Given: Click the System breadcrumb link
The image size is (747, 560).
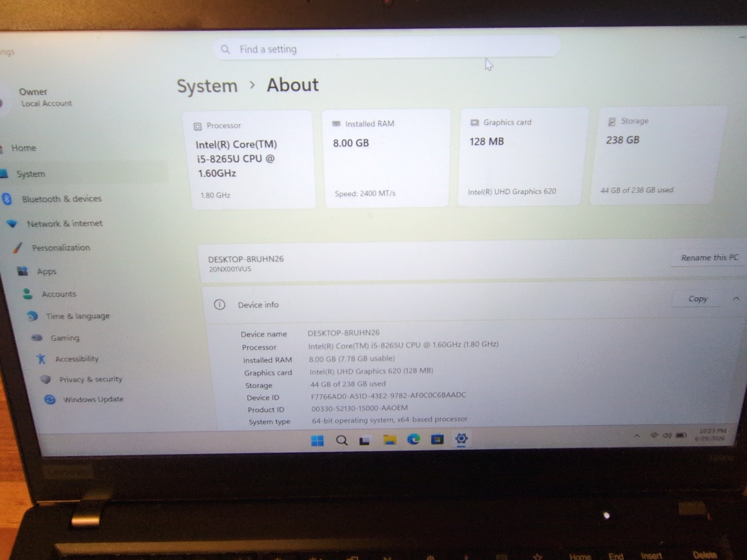Looking at the screenshot, I should (207, 86).
